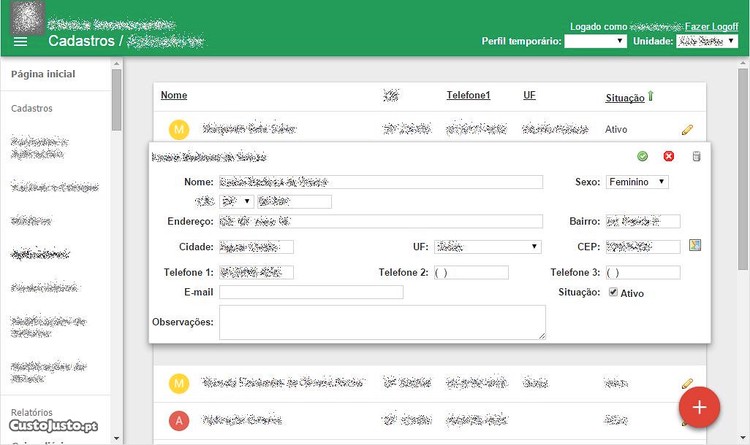750x445 pixels.
Task: Click the red 'A' avatar in list
Action: (179, 419)
